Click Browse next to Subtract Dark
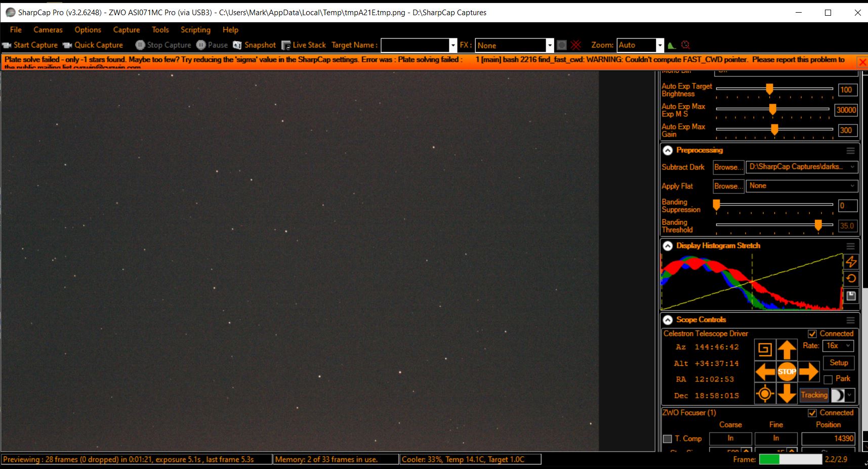 pos(728,167)
